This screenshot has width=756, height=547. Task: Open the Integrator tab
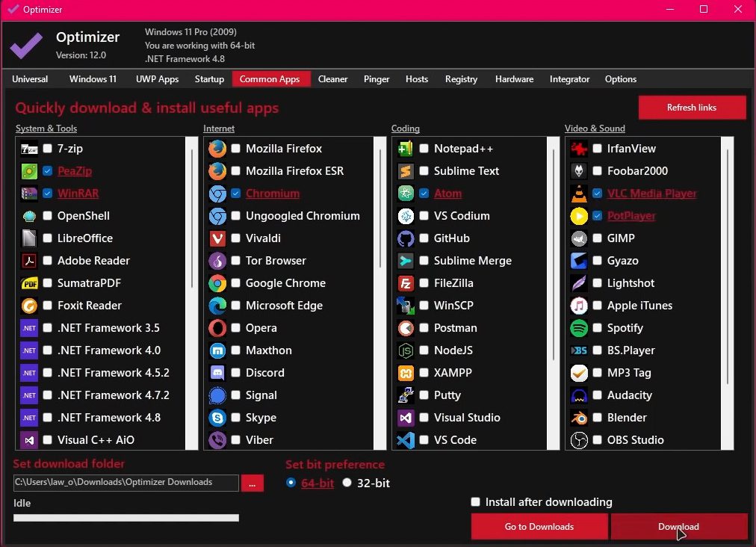point(569,79)
